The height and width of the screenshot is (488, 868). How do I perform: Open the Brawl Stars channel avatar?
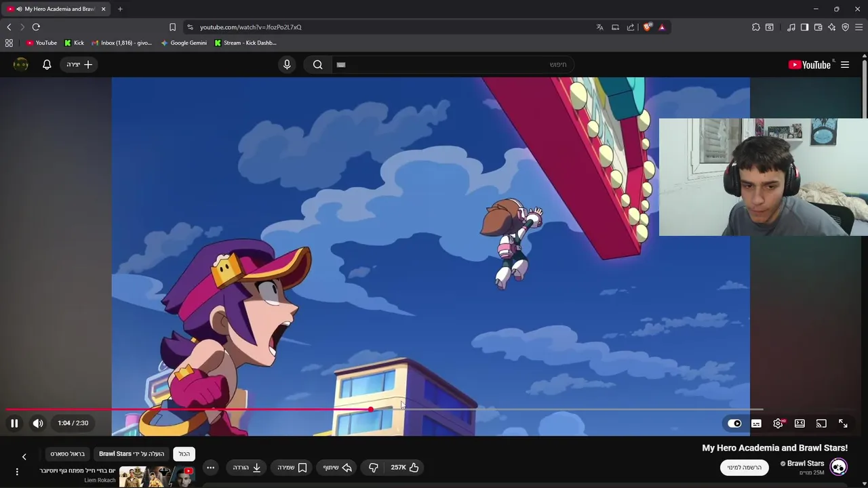click(839, 467)
